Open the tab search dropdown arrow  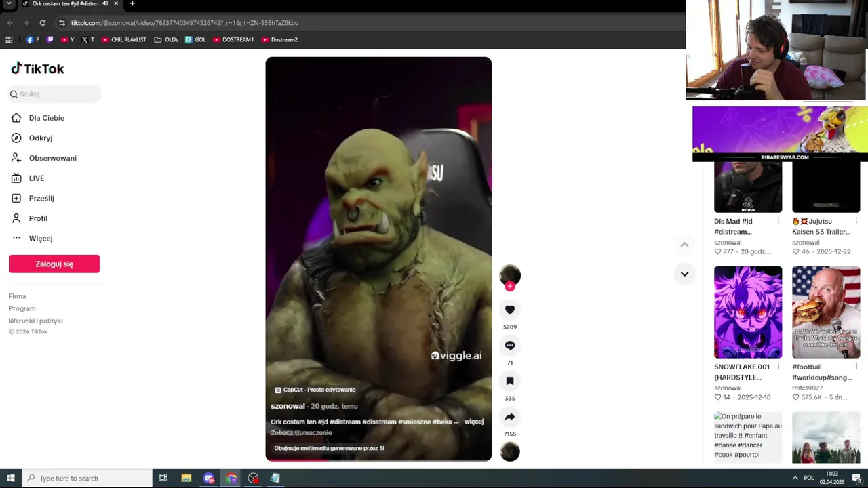(x=9, y=3)
